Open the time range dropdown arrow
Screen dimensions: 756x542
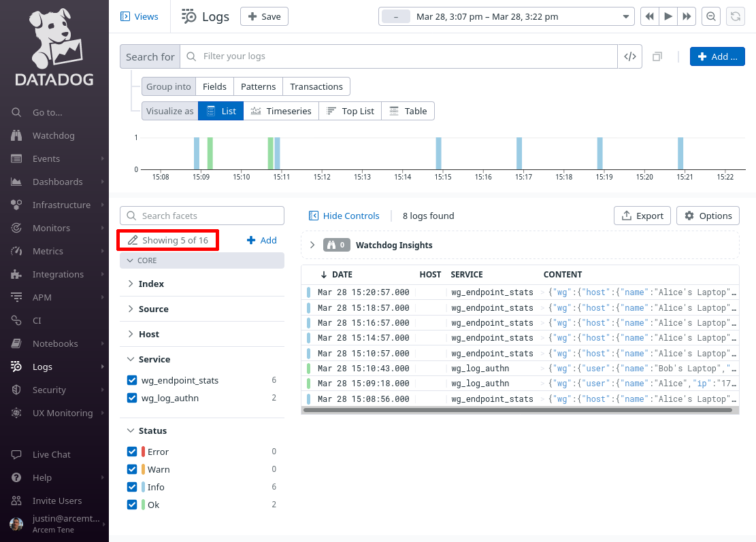(626, 17)
